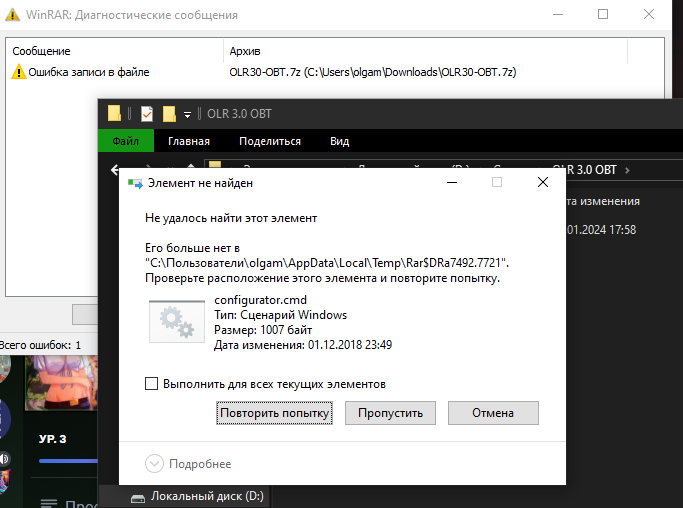Expand the Подробнее details chevron
This screenshot has height=508, width=683.
pos(154,464)
